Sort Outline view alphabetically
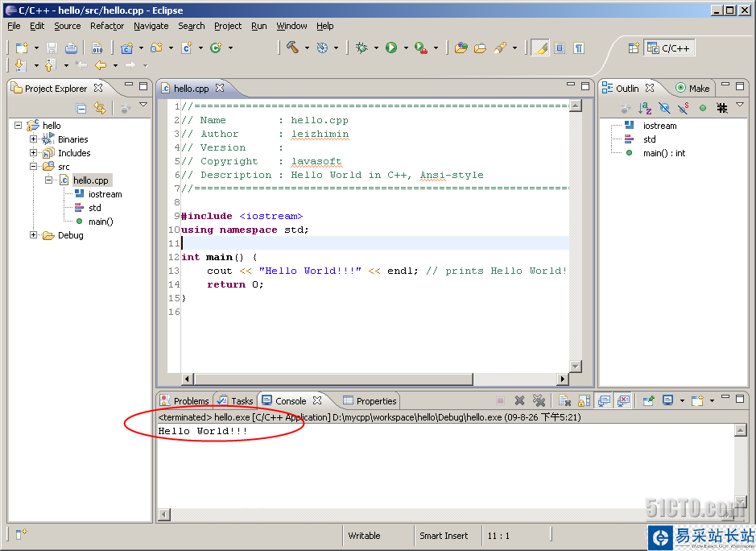 click(645, 108)
